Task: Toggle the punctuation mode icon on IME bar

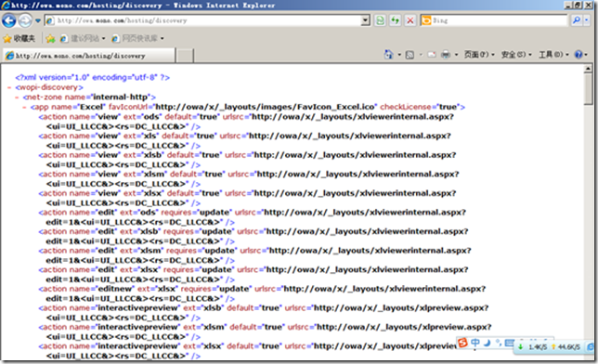Action: click(498, 343)
